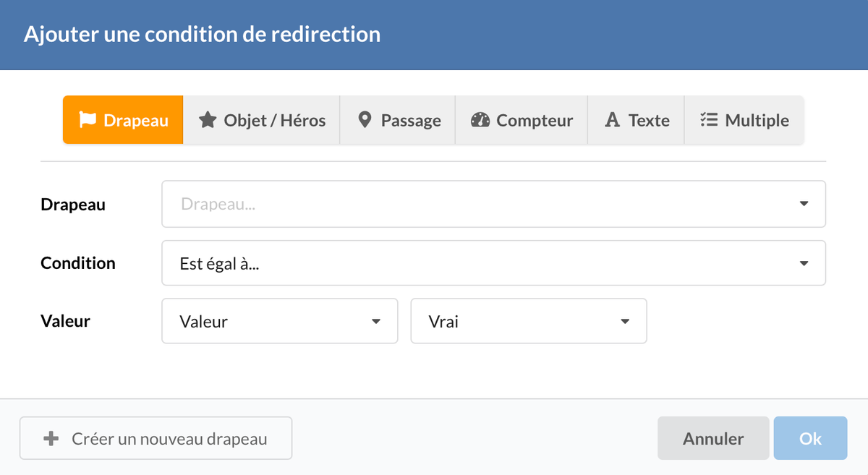Open the Valeur type dropdown

279,321
